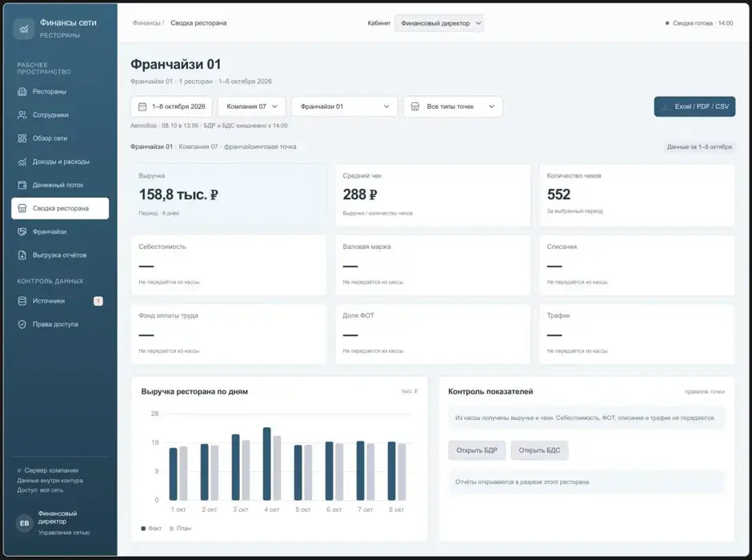Click the Данные за 1–8 октября tag
Image resolution: width=752 pixels, height=560 pixels.
[x=699, y=146]
